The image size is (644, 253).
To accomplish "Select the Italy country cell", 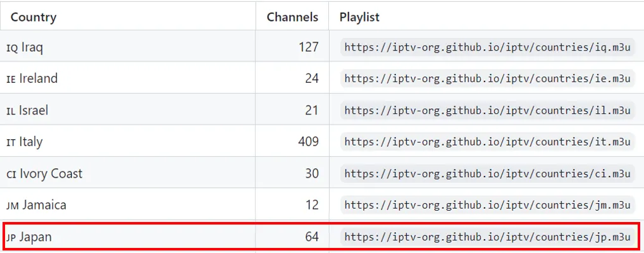I will (x=128, y=142).
